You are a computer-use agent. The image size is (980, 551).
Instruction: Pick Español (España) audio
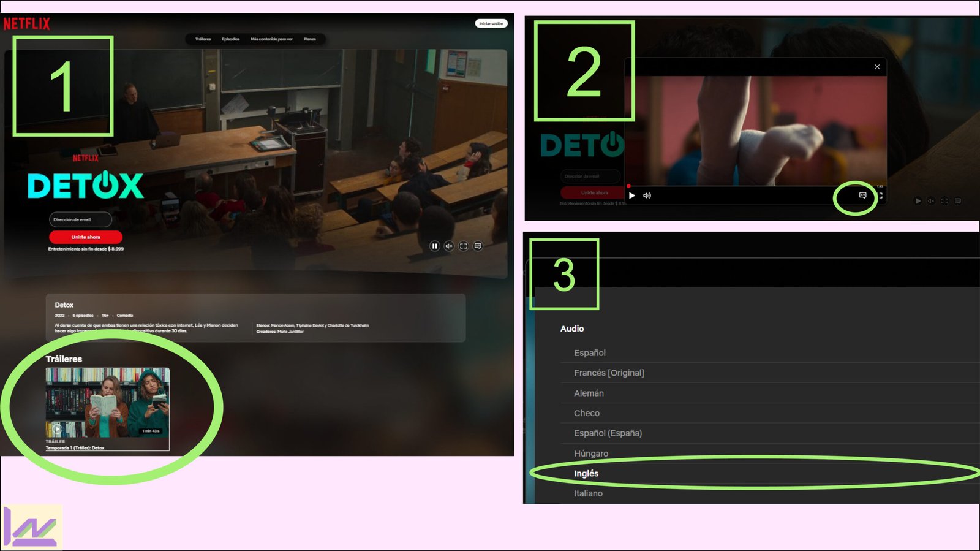(770, 433)
